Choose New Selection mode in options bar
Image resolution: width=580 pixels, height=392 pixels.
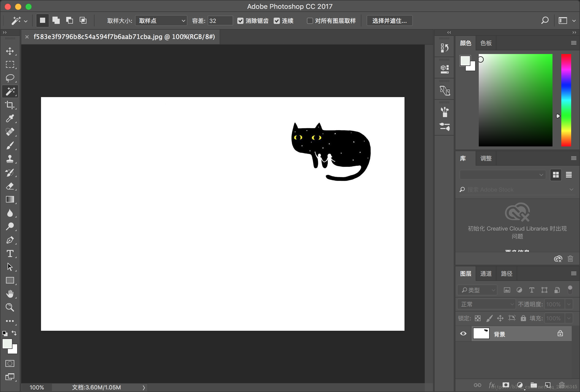[42, 21]
